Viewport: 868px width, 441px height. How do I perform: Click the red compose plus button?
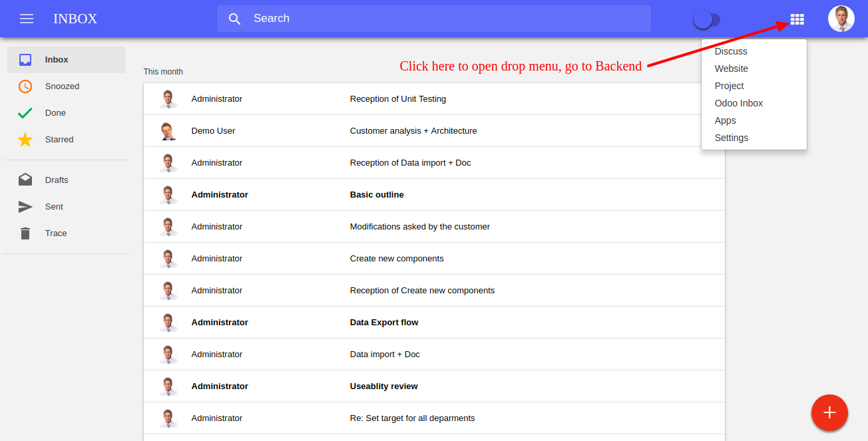829,413
